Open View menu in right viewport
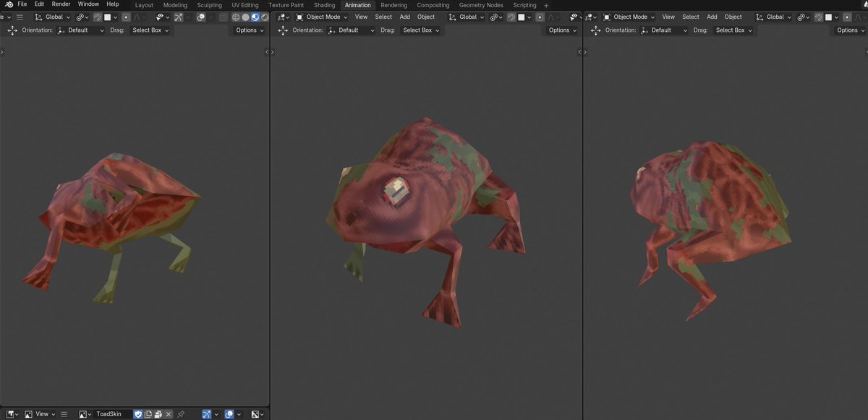This screenshot has width=868, height=420. pyautogui.click(x=668, y=17)
